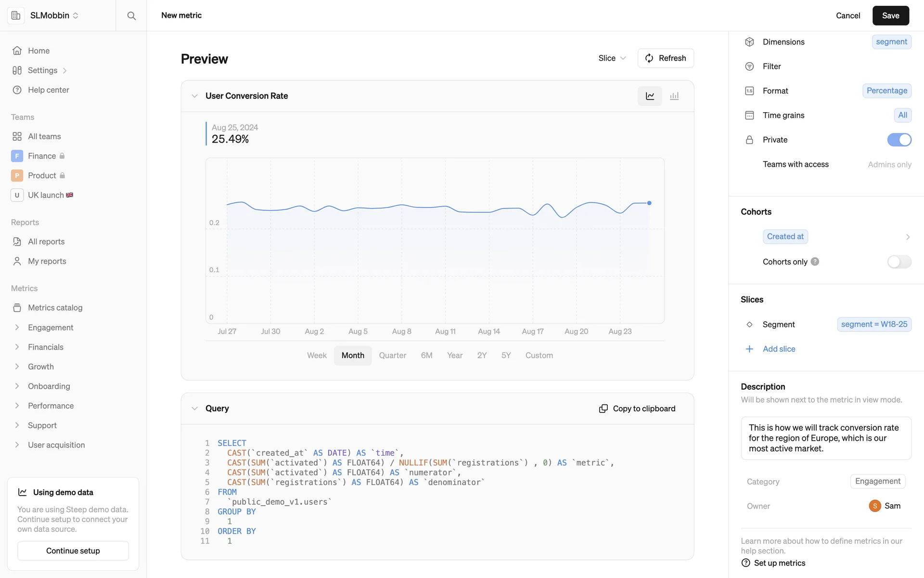This screenshot has width=924, height=578.
Task: Click into the description text box
Action: pyautogui.click(x=826, y=438)
